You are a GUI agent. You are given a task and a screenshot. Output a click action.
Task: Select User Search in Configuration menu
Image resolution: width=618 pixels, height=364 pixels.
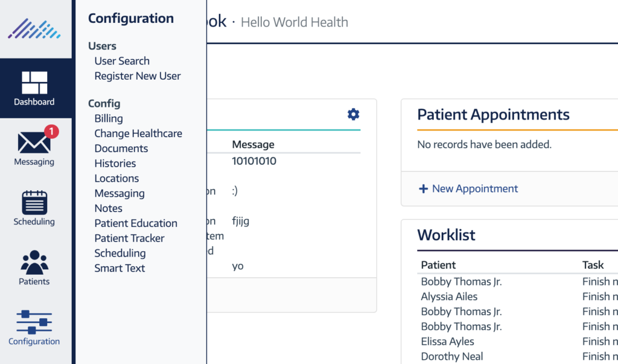pos(122,61)
